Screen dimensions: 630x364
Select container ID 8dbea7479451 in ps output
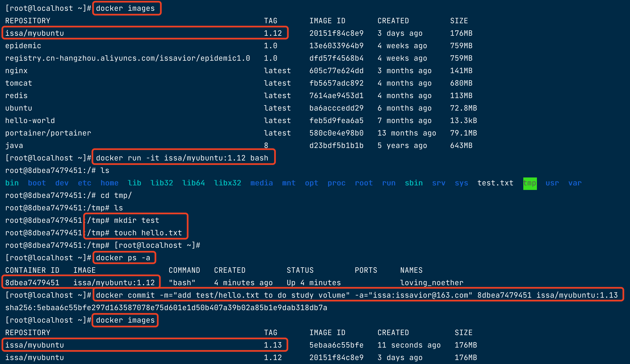(32, 283)
